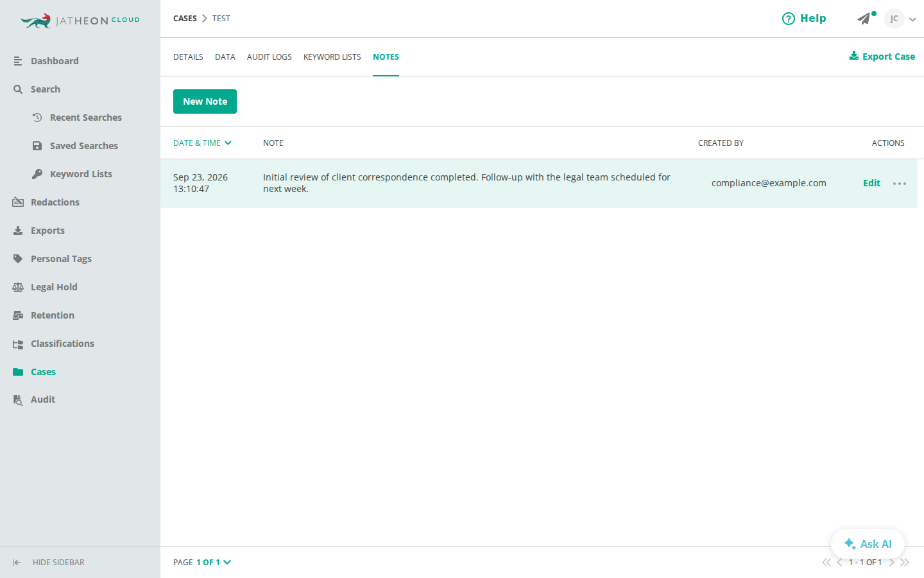Open notifications paper plane icon
This screenshot has height=578, width=924.
864,19
